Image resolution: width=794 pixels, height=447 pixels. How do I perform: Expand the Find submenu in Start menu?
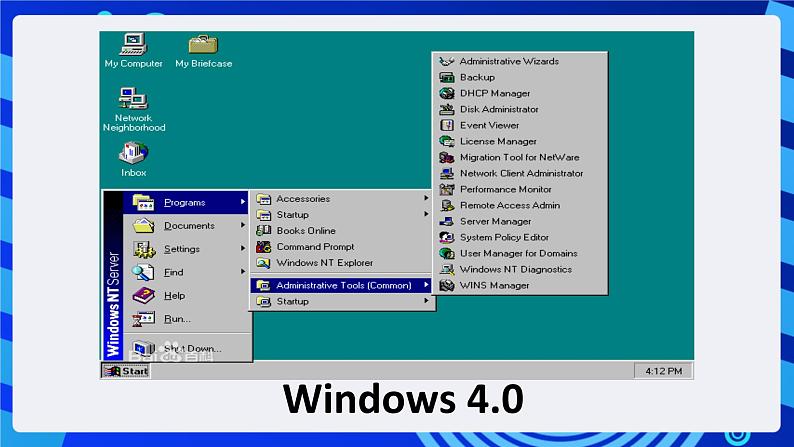click(243, 272)
